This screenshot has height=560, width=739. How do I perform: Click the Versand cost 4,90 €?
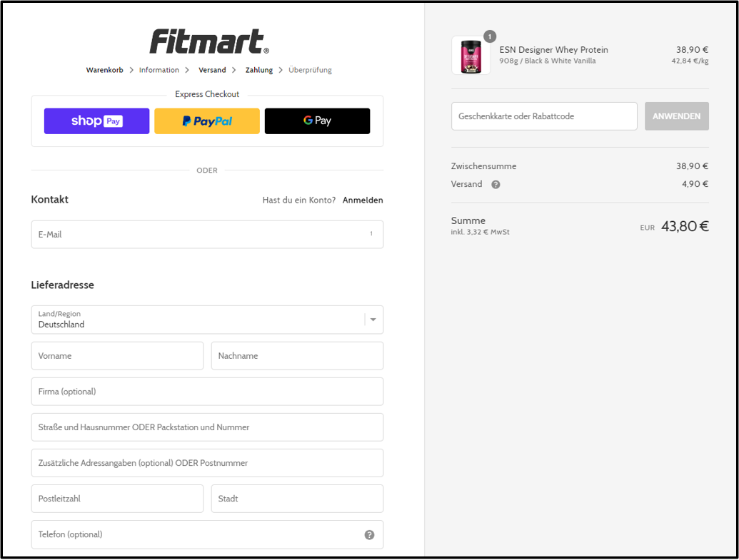695,184
